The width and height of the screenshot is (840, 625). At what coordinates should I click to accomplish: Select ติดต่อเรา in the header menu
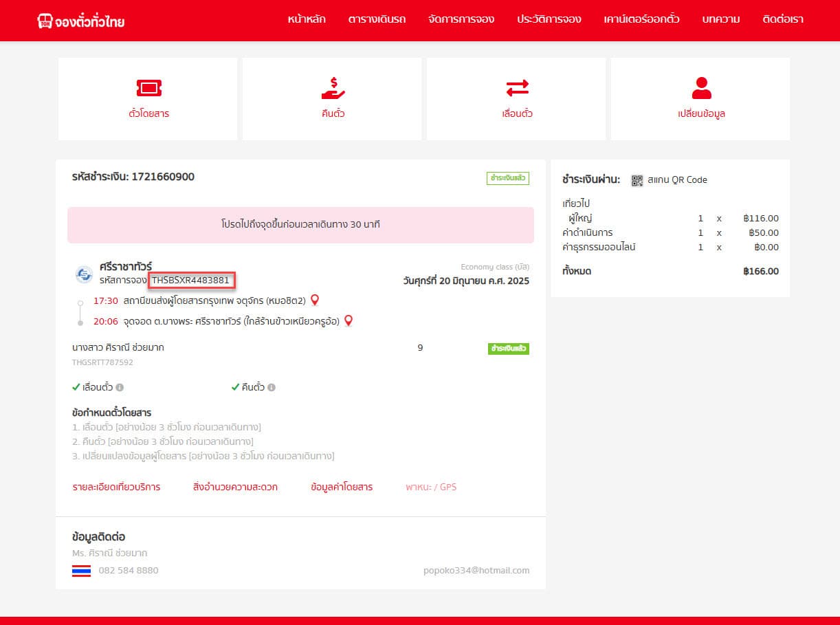coord(782,19)
